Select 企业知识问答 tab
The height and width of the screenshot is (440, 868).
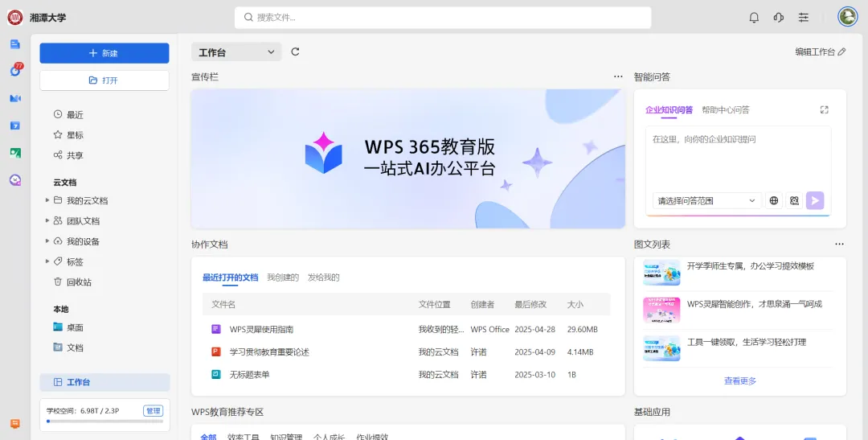tap(669, 109)
